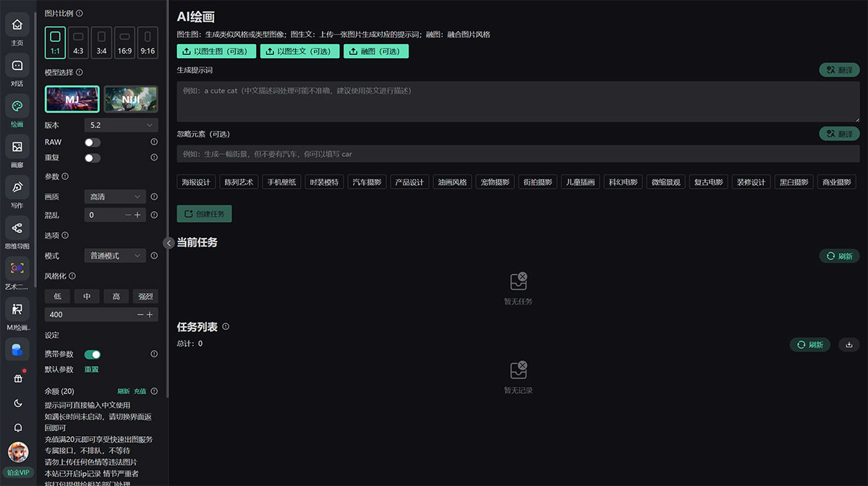This screenshot has height=486, width=868.
Task: Open the 对话 chat panel from sidebar
Action: pos(17,69)
